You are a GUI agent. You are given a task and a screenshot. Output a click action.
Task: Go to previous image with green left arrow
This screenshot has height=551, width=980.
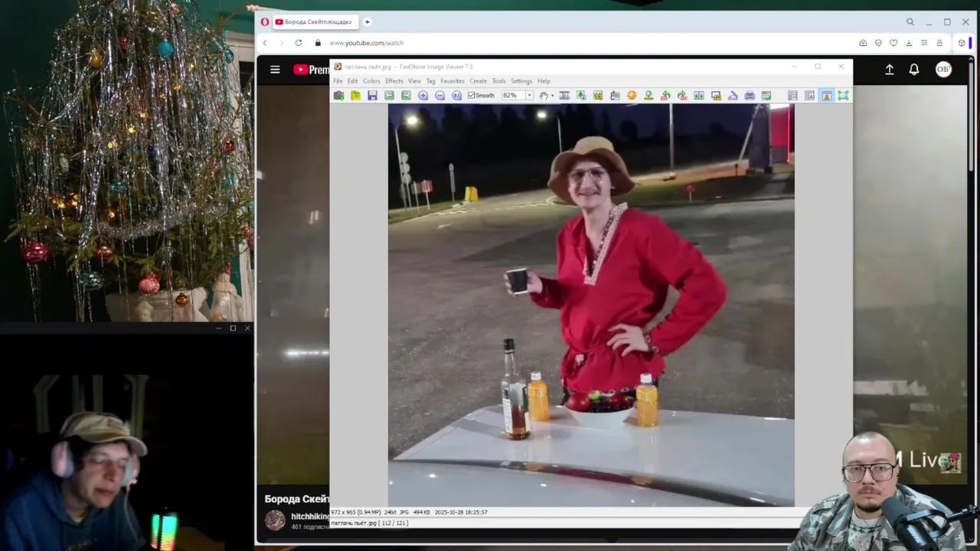[x=389, y=96]
